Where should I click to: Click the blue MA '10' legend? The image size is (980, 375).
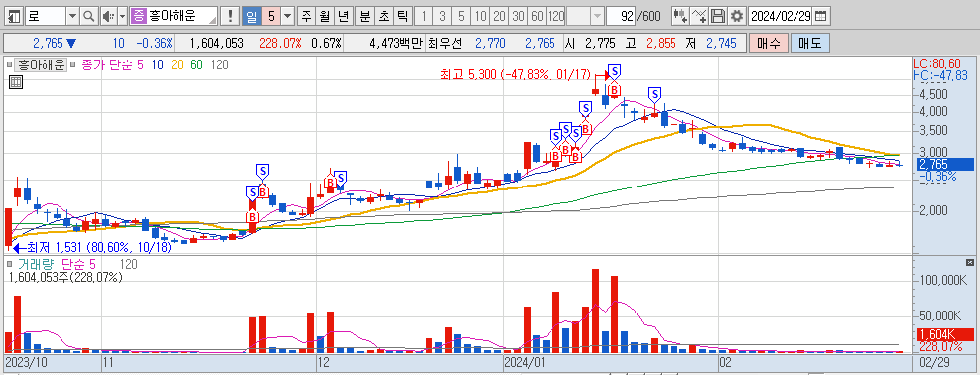pos(157,64)
